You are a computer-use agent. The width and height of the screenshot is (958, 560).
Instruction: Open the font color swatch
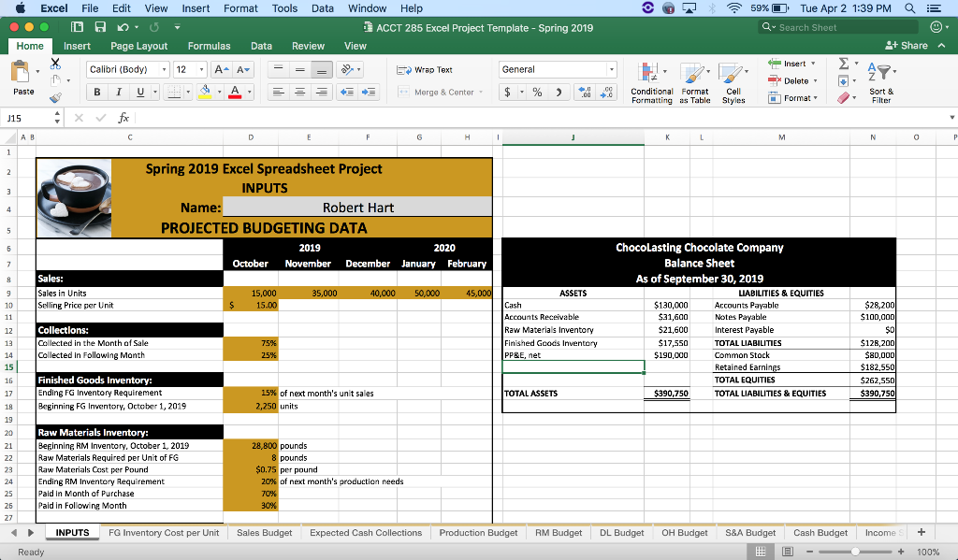pyautogui.click(x=235, y=91)
